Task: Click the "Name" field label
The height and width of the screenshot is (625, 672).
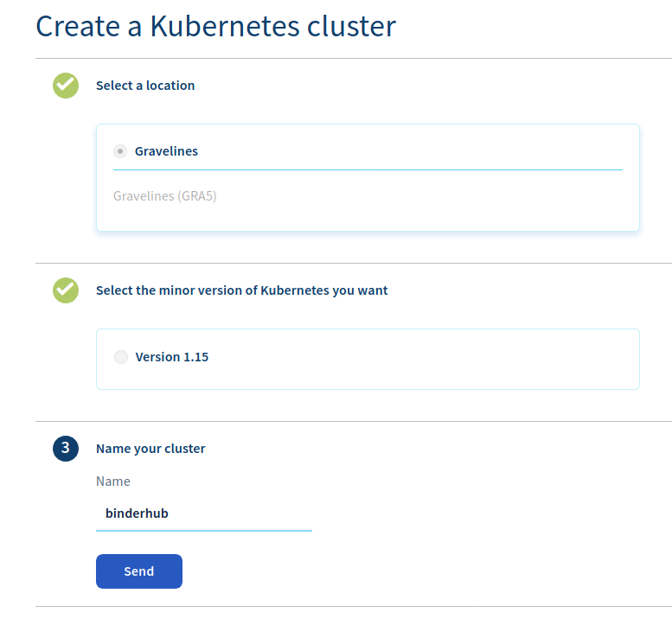Action: [x=113, y=481]
